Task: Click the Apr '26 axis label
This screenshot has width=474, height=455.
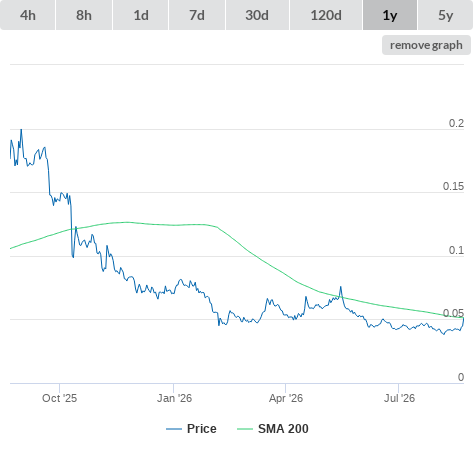Action: click(x=286, y=398)
